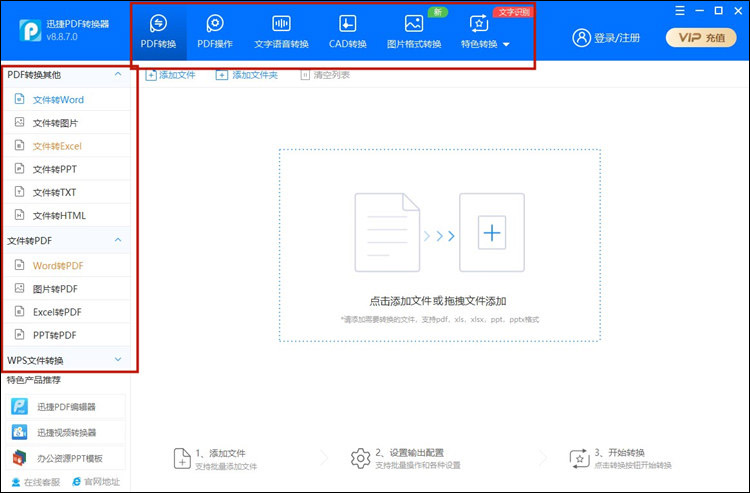Select the CAD转换 tab
This screenshot has height=493, width=750.
[x=348, y=32]
